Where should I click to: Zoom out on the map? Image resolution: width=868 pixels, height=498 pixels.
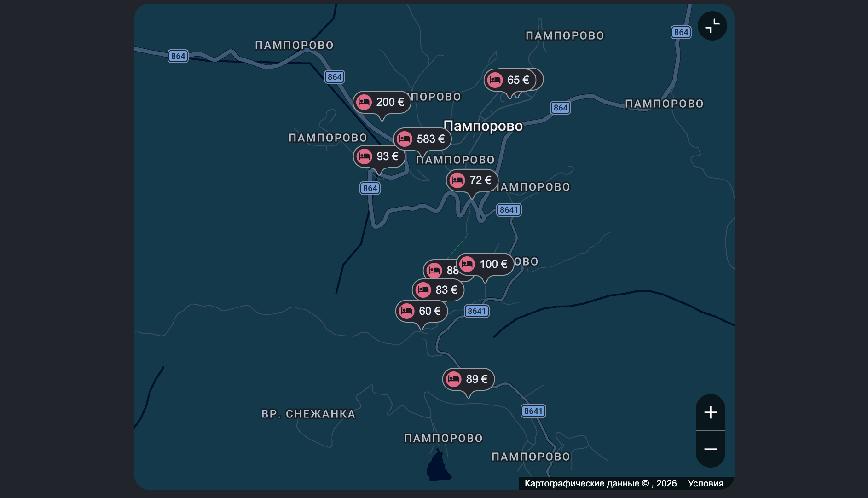point(710,449)
